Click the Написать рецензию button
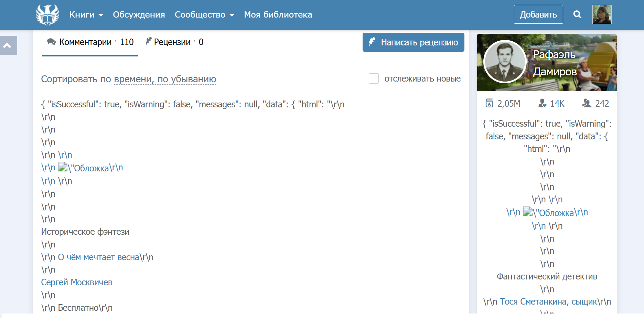Viewport: 644px width, 318px height. coord(413,42)
